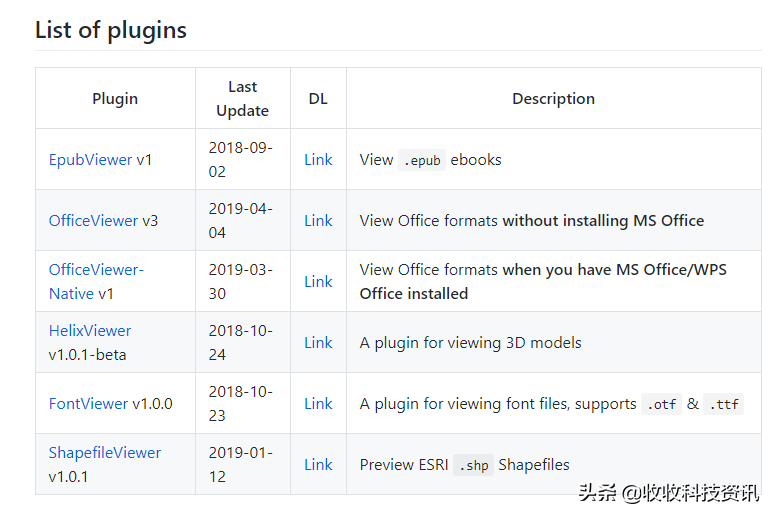This screenshot has height=517, width=774.
Task: Click the .epub code tag
Action: click(421, 160)
